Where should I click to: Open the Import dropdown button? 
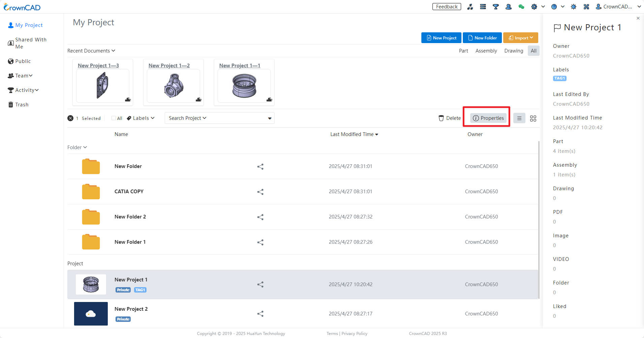tap(521, 38)
